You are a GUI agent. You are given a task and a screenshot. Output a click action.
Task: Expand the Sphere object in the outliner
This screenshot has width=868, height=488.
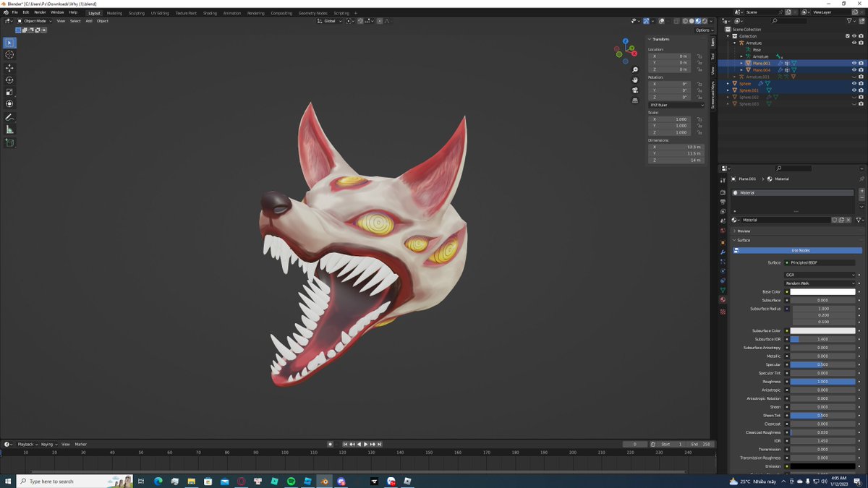[x=728, y=83]
